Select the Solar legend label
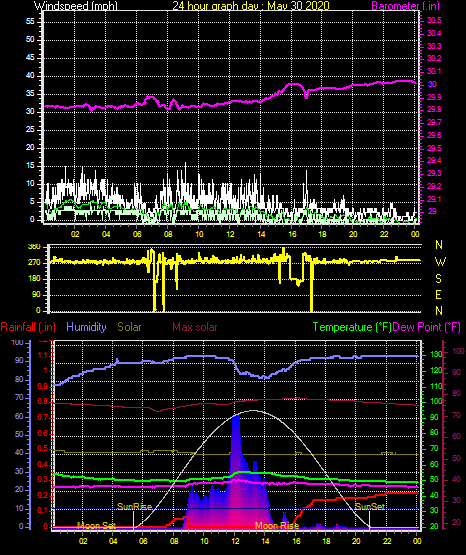 coord(130,327)
